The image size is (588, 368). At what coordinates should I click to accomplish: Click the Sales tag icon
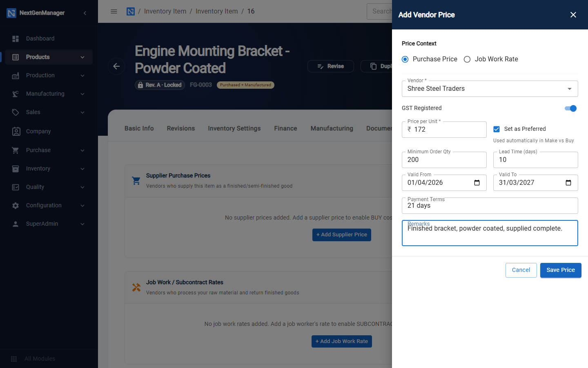pyautogui.click(x=16, y=112)
